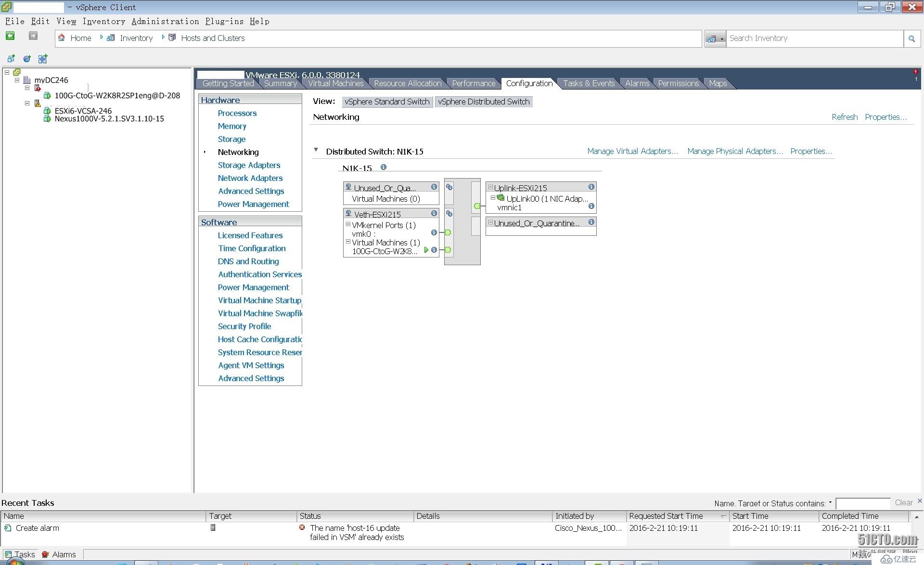
Task: Switch view to vSphere Standard Switch
Action: pos(387,102)
